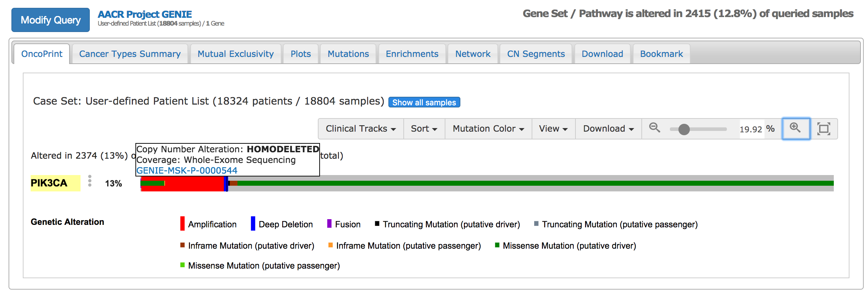The height and width of the screenshot is (296, 868).
Task: Open the Enrichments tab
Action: click(412, 54)
